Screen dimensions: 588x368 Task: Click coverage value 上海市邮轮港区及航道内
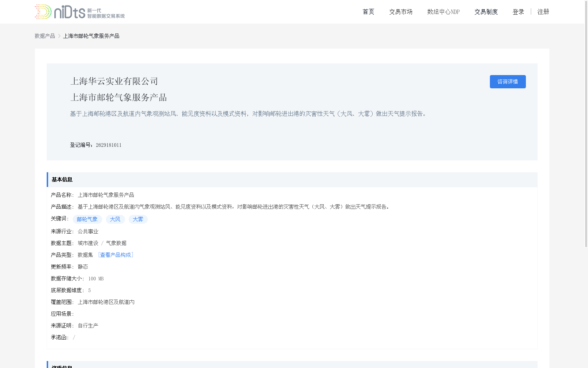(106, 302)
